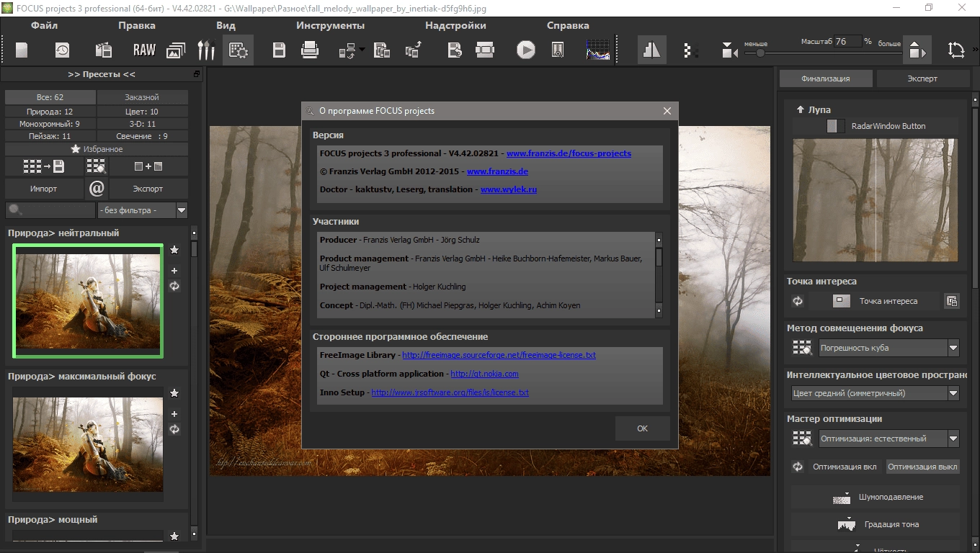Click plus icon beside 'нейтральный' preset
Viewport: 980px width, 553px height.
click(x=174, y=271)
